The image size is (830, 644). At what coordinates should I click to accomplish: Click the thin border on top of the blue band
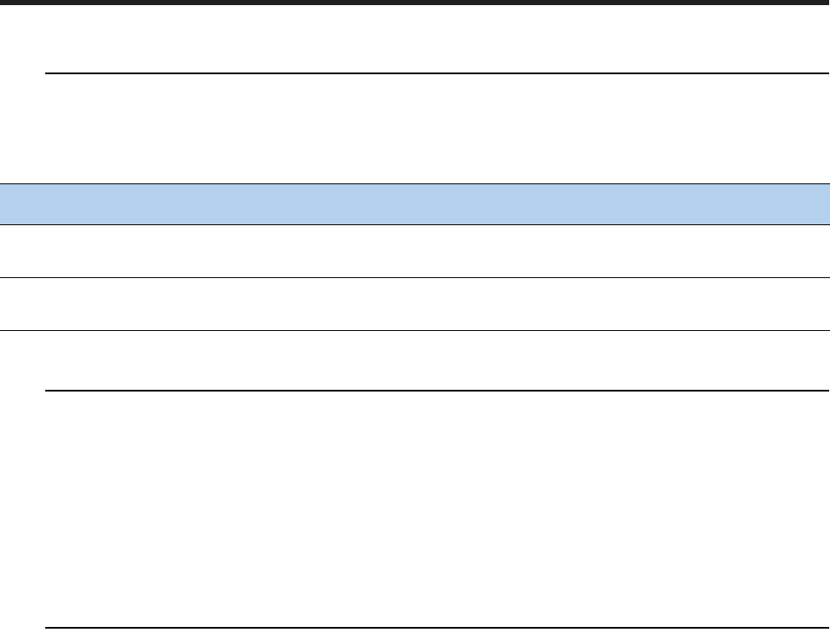415,183
